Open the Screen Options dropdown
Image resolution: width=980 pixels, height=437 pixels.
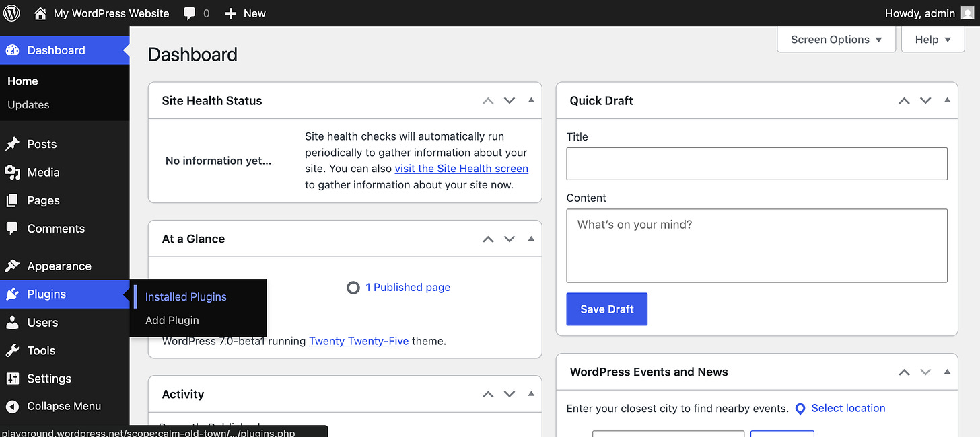[x=836, y=39]
